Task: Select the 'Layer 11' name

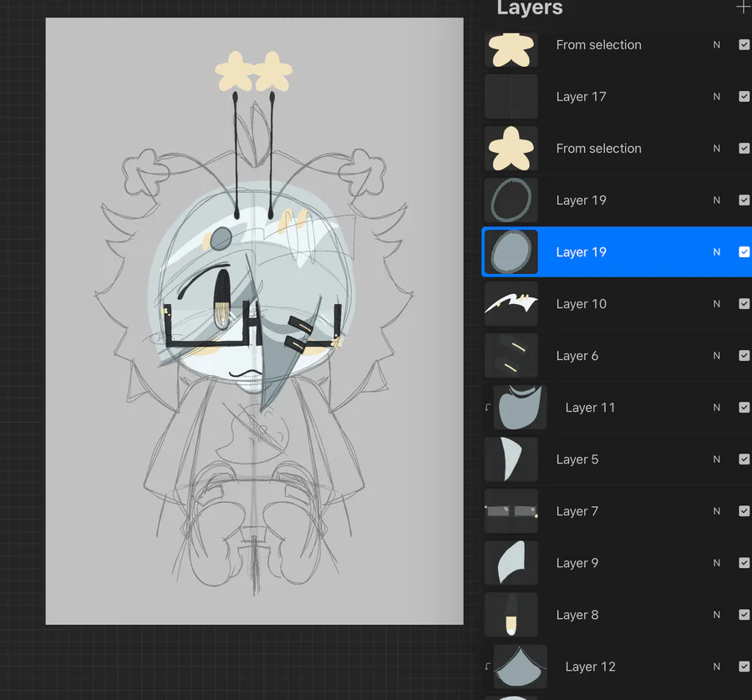Action: pyautogui.click(x=590, y=407)
